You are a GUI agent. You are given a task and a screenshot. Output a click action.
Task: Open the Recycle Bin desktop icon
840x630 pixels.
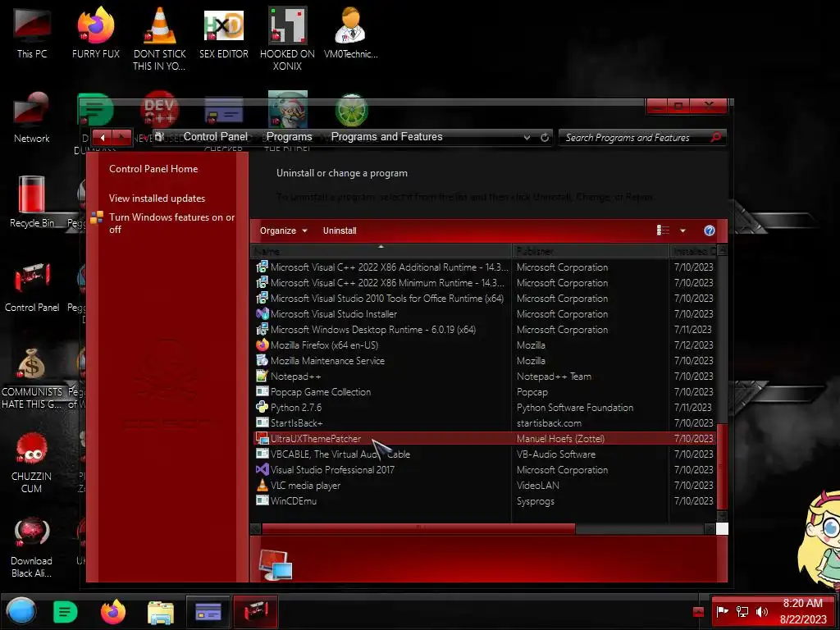click(32, 202)
